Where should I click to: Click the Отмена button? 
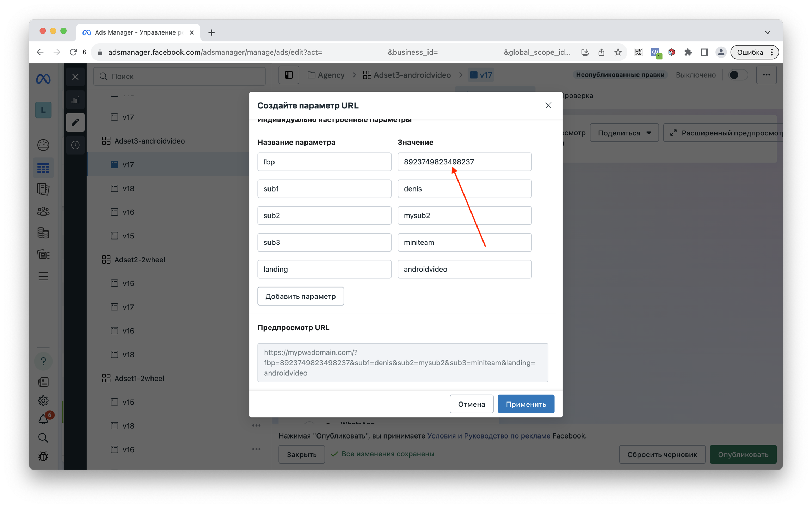(x=471, y=404)
